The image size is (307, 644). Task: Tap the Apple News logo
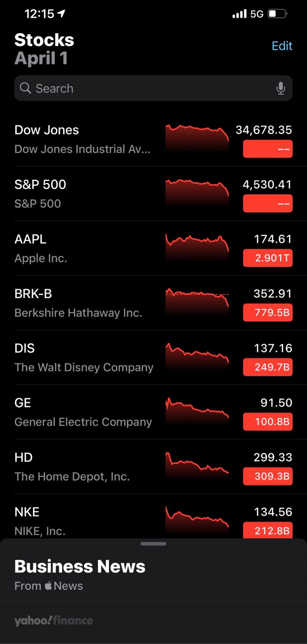(x=49, y=585)
